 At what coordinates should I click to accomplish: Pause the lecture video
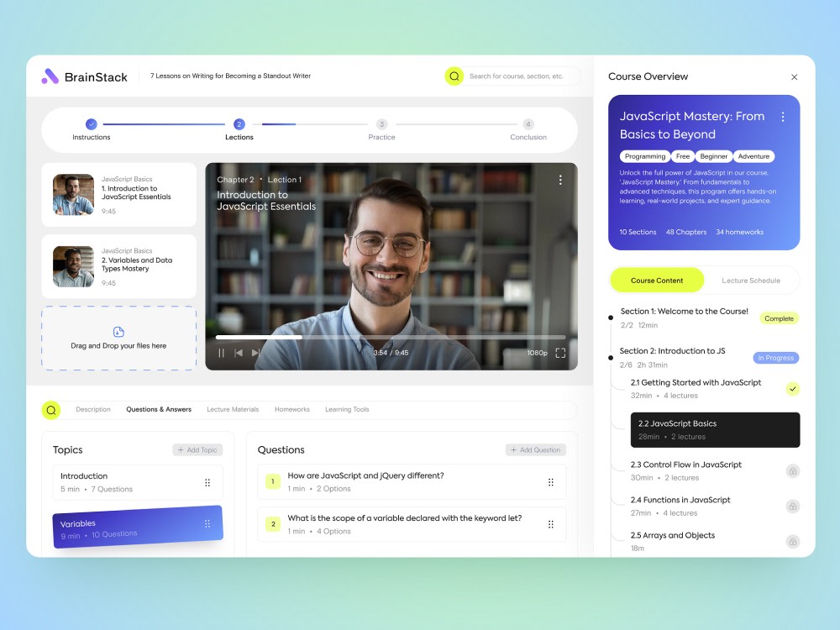[221, 353]
